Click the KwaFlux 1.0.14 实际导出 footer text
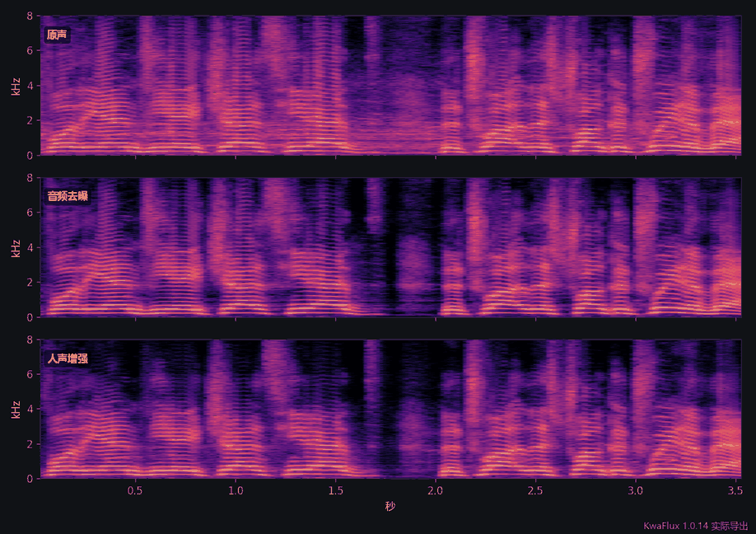Screen dimensions: 756x534 click(696, 525)
